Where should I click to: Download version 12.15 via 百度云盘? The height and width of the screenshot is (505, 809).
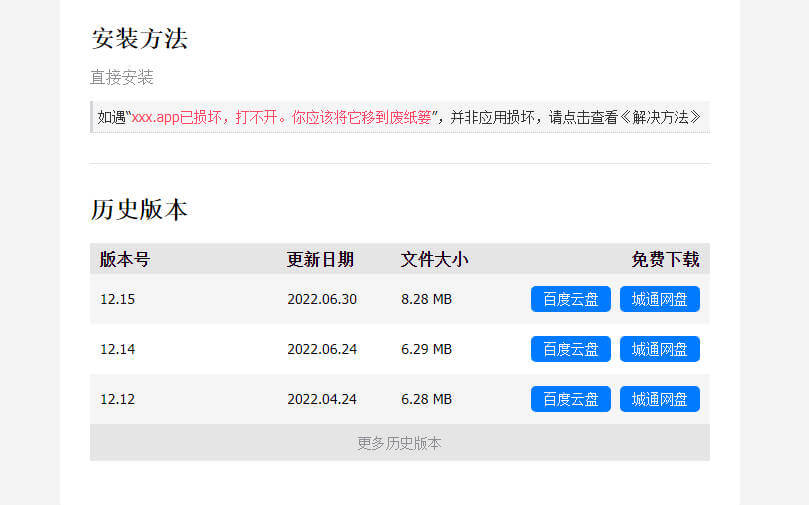pos(571,299)
